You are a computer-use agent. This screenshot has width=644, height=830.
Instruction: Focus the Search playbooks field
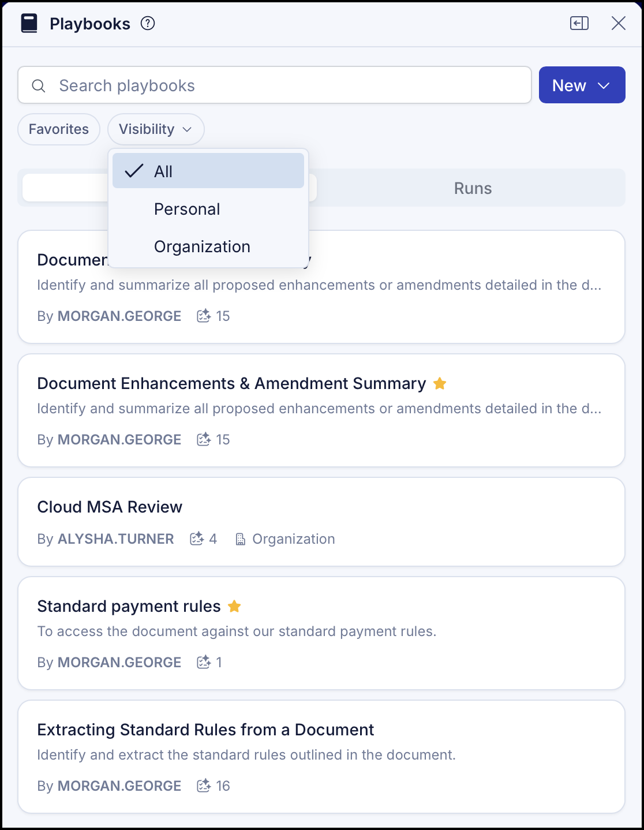(x=275, y=85)
